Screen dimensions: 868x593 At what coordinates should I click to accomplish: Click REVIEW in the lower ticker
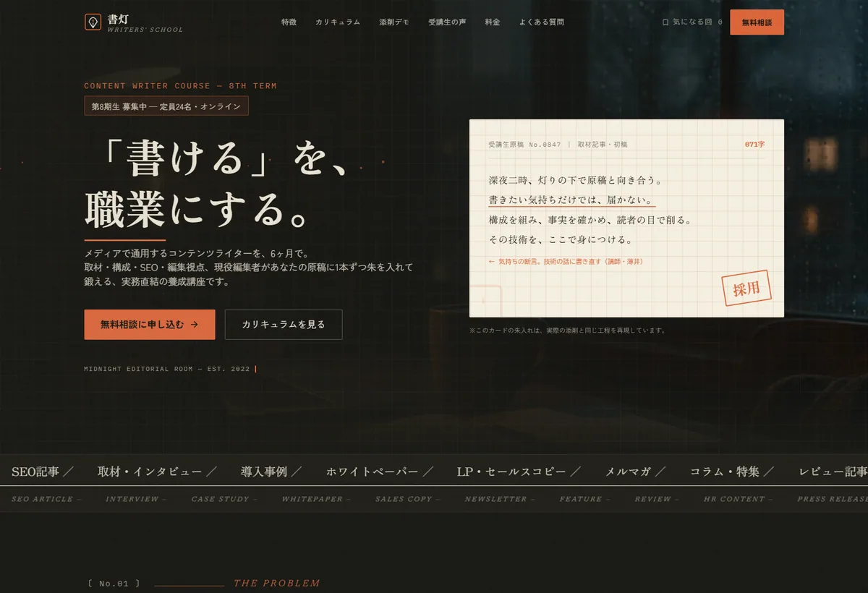[x=653, y=499]
